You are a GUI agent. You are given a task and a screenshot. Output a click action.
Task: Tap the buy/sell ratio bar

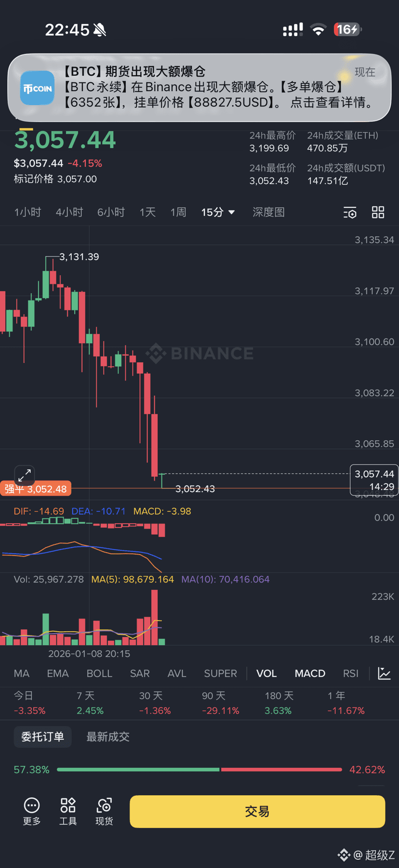click(199, 770)
